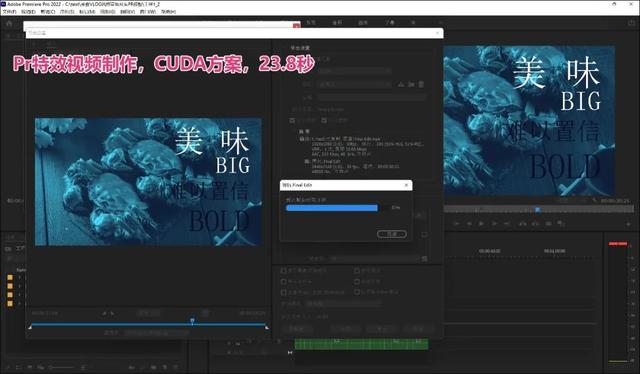This screenshot has height=374, width=640.
Task: Open Program Monitor button editor plus icon
Action: pos(628,224)
